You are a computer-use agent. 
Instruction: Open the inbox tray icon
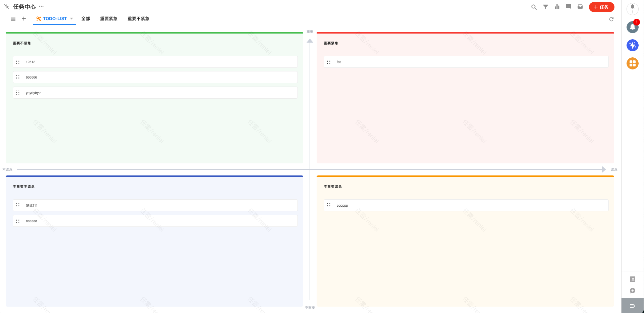580,7
